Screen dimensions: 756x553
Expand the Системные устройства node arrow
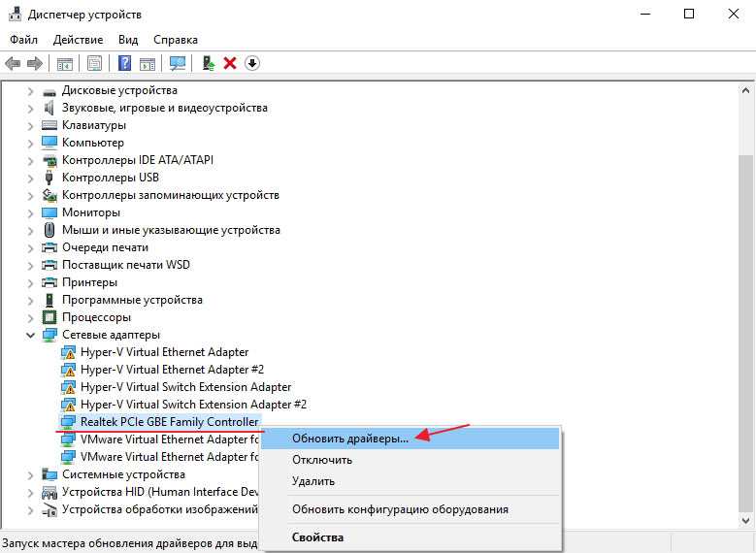pos(30,474)
